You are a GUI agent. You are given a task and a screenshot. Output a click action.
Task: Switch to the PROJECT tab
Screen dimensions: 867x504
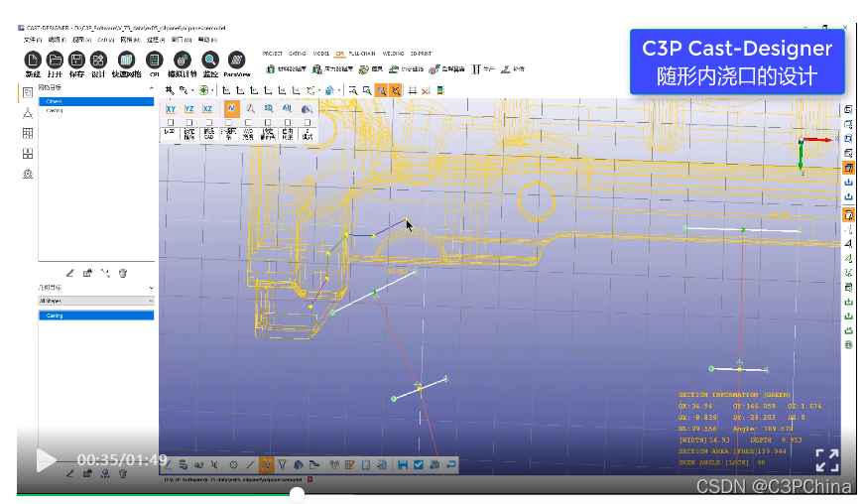273,54
